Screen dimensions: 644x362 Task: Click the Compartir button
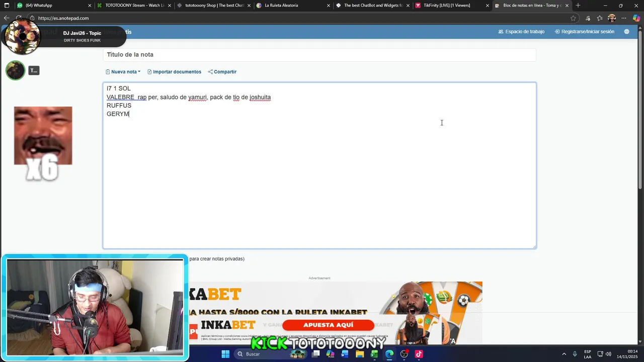click(x=222, y=72)
